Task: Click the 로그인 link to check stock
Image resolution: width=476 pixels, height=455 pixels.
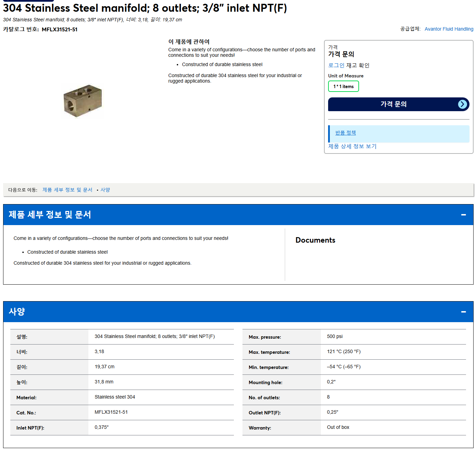Action: [336, 65]
